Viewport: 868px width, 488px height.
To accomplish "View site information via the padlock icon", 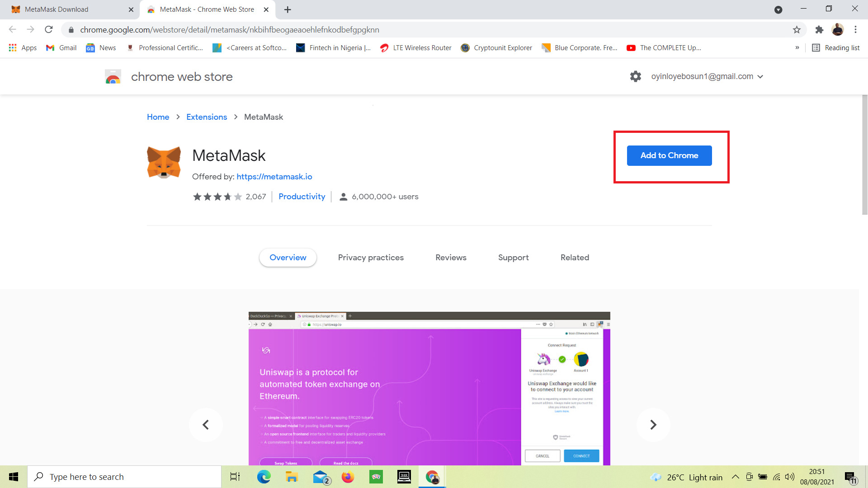I will tap(71, 30).
